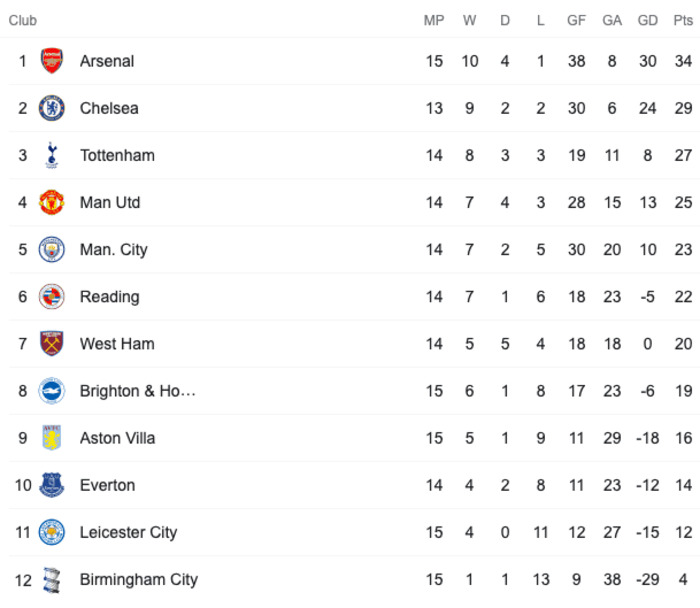This screenshot has height=608, width=700.
Task: Click the Everton club crest
Action: (x=52, y=485)
